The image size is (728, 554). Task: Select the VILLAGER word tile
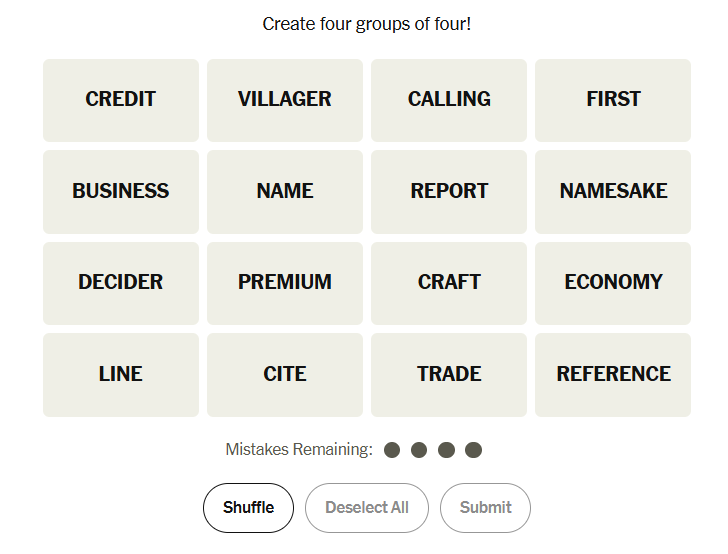[x=285, y=100]
